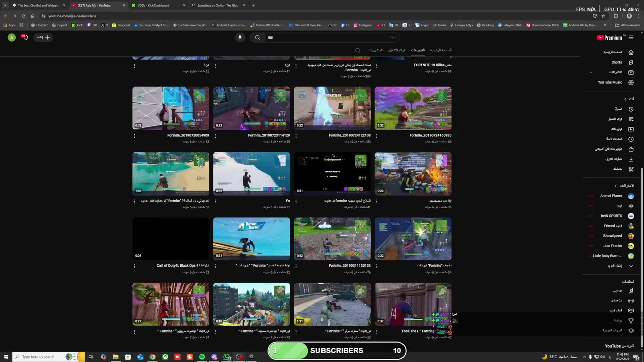Open the Kick bookmark
The width and height of the screenshot is (644, 362).
tap(76, 25)
